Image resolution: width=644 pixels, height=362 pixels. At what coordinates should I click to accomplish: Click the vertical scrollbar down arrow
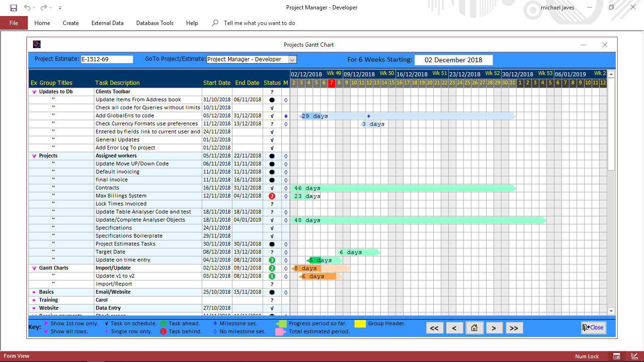[611, 311]
